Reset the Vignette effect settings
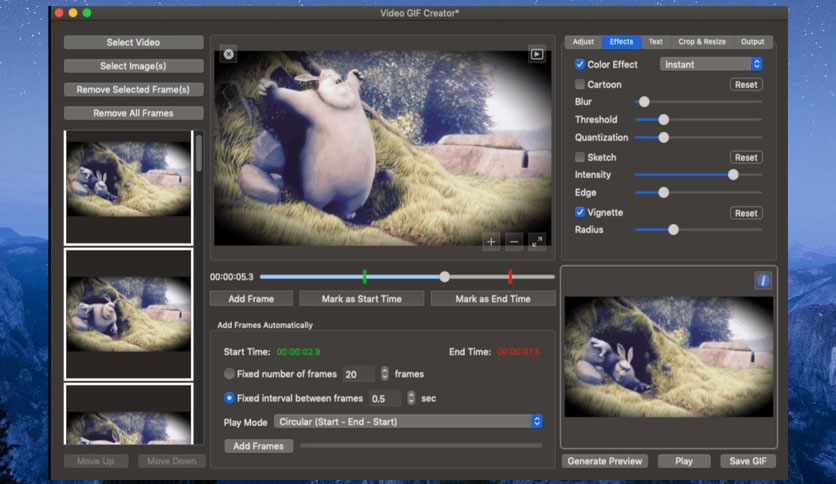Viewport: 836px width, 484px height. [746, 213]
